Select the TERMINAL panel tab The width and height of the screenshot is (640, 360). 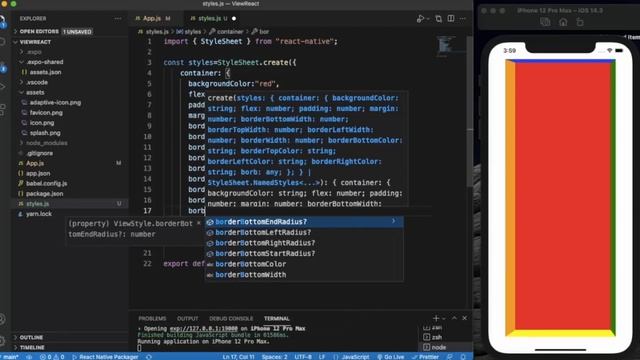276,318
